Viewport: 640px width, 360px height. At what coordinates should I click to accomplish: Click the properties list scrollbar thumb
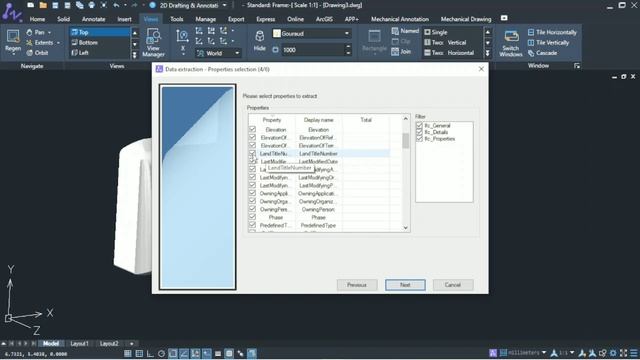(405, 141)
